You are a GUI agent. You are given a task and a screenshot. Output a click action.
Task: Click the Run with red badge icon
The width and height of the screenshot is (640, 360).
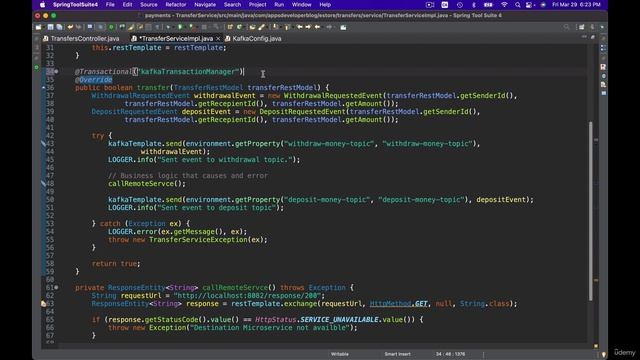[x=191, y=27]
